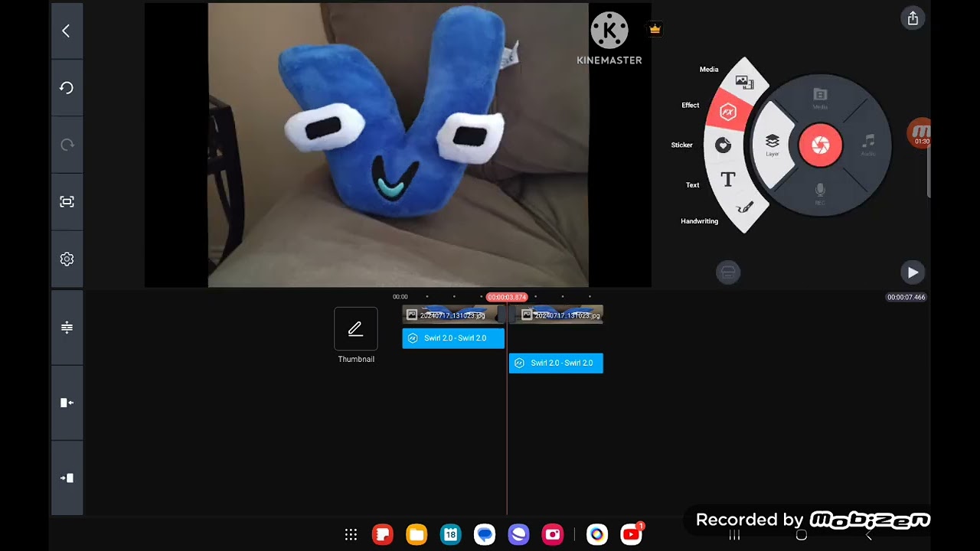Image resolution: width=980 pixels, height=551 pixels.
Task: Select the second 20240717 image clip
Action: [557, 315]
